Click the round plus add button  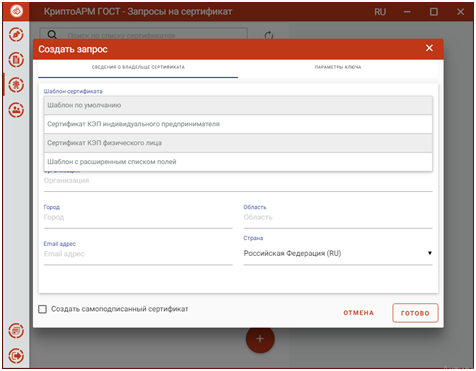[260, 339]
